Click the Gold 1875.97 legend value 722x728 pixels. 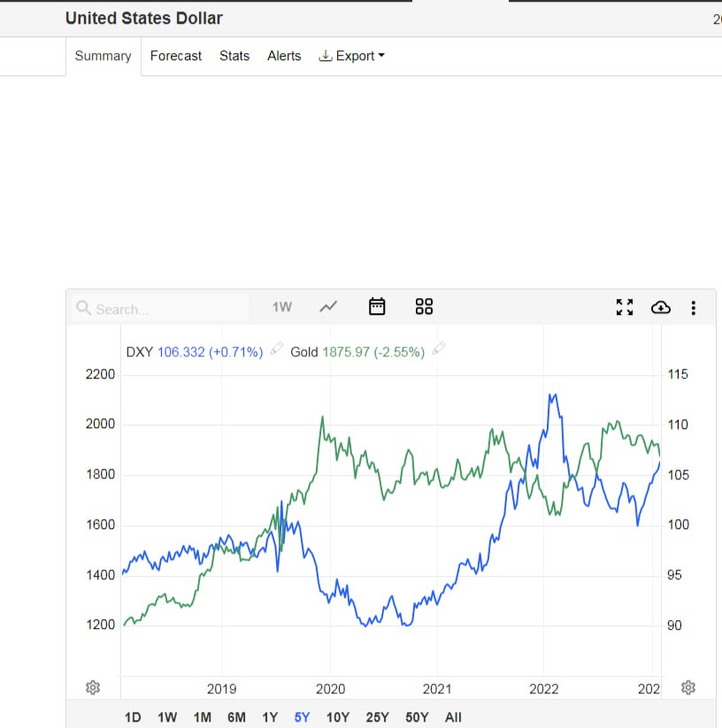(x=357, y=352)
